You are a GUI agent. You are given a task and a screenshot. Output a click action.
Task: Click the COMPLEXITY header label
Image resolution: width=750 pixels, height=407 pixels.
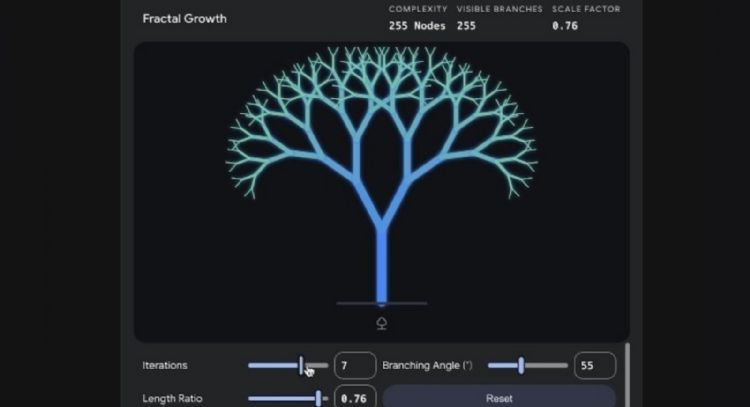coord(418,9)
